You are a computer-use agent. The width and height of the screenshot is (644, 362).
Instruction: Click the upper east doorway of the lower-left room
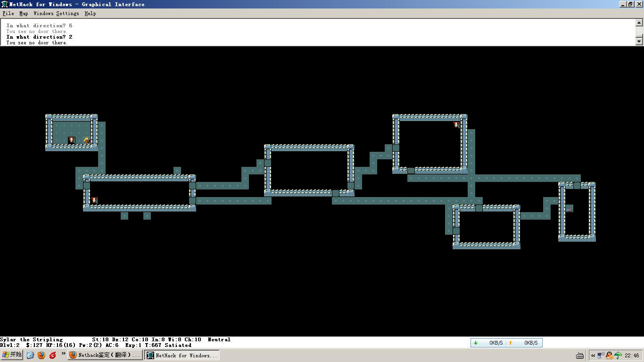point(192,186)
